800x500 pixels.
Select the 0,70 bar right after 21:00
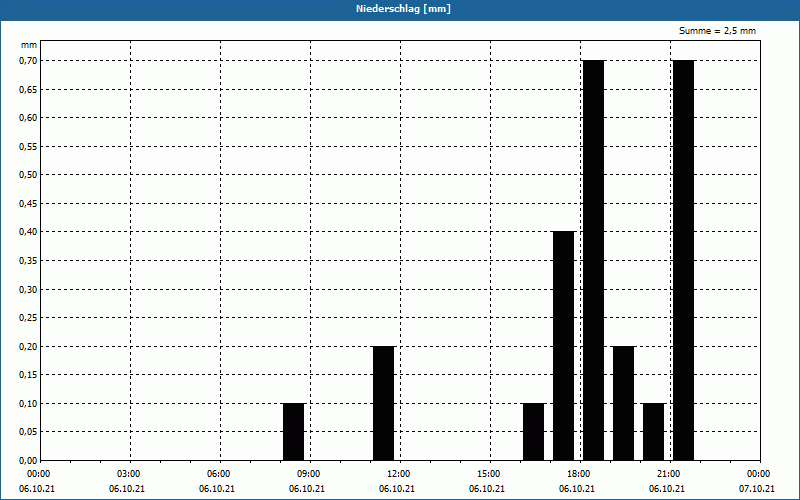(684, 260)
